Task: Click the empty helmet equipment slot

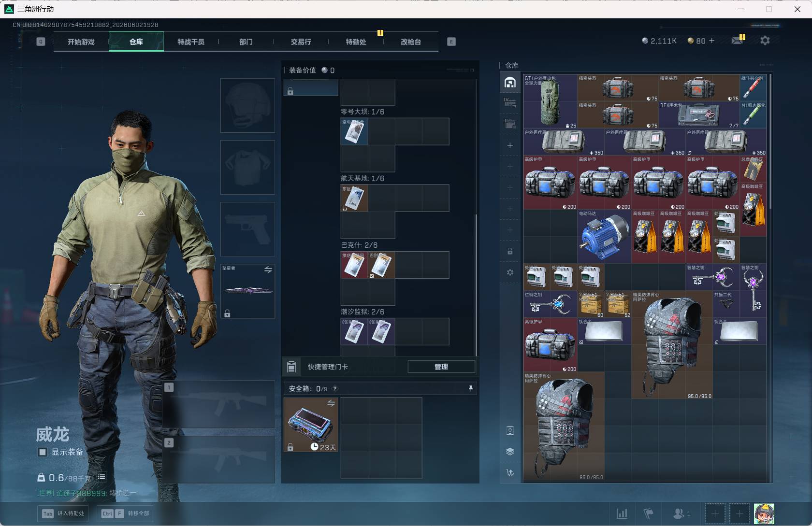Action: point(248,105)
